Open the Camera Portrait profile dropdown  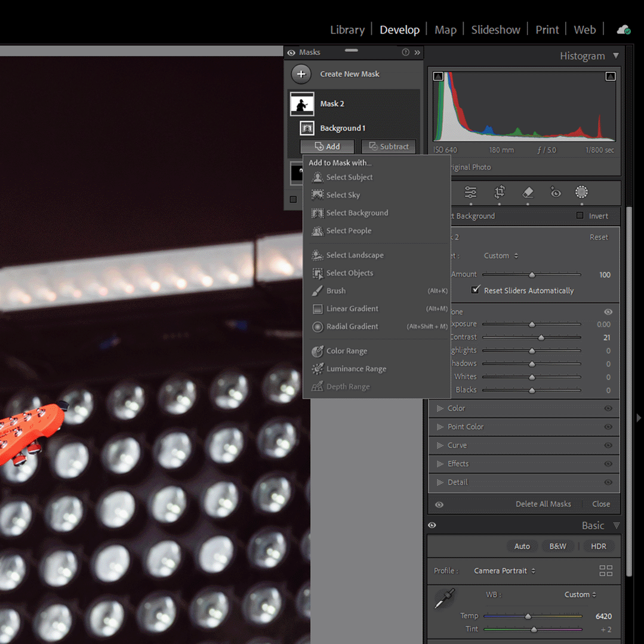pos(504,571)
